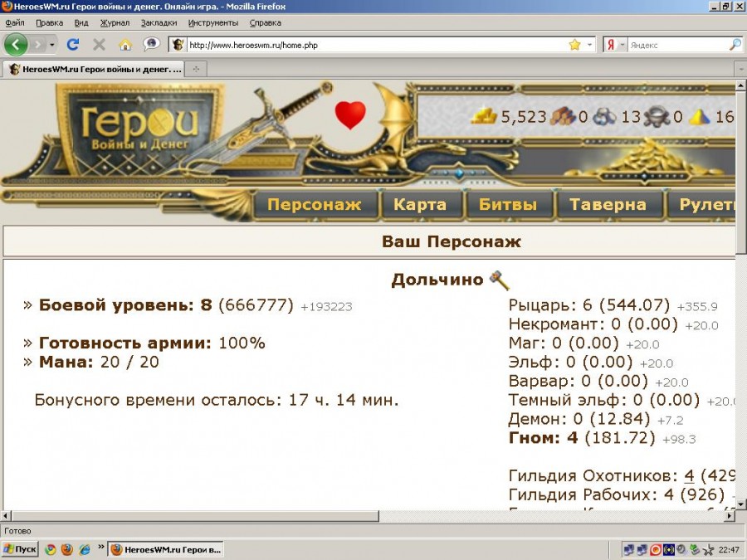747x560 pixels.
Task: Click the Некромант: 0 (0.00) line
Action: point(593,324)
